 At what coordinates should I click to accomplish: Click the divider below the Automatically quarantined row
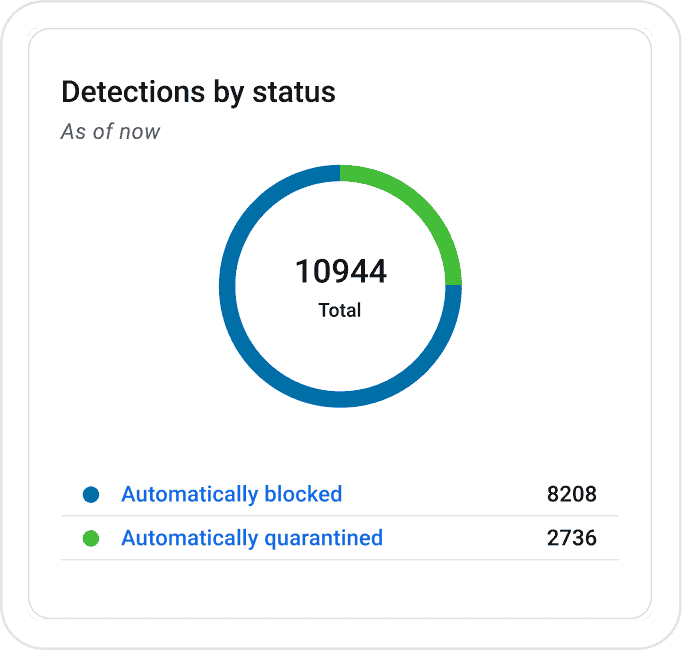pos(340,560)
